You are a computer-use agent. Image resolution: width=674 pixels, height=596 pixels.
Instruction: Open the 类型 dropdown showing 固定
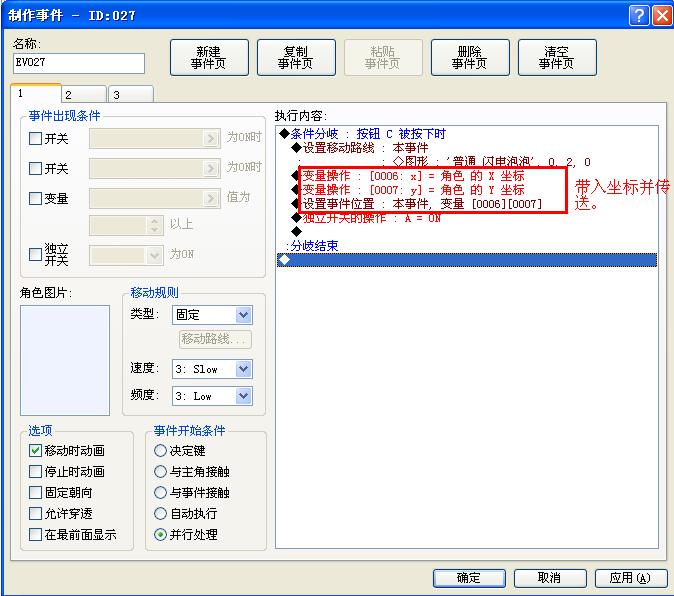click(212, 315)
